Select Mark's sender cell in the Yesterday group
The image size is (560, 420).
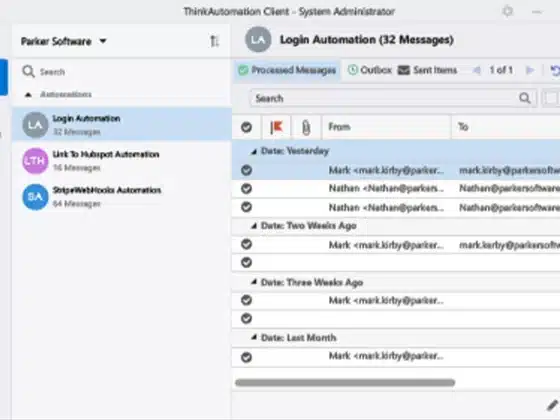pos(386,170)
